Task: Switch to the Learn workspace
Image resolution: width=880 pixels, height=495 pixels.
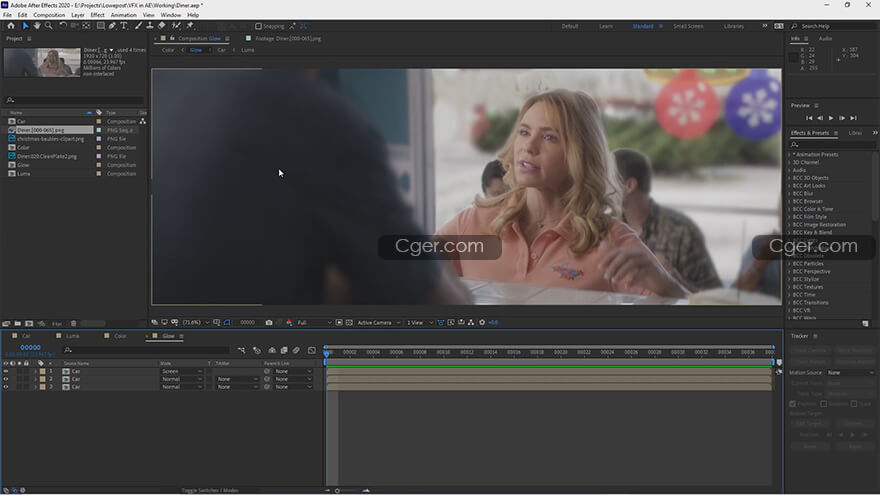Action: [x=606, y=26]
